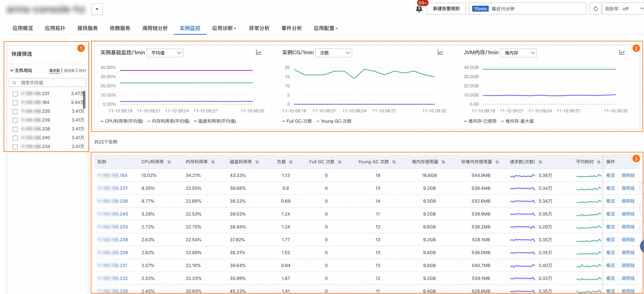The height and width of the screenshot is (294, 644).
Task: Switch to the 异常分析 tab
Action: click(x=259, y=28)
